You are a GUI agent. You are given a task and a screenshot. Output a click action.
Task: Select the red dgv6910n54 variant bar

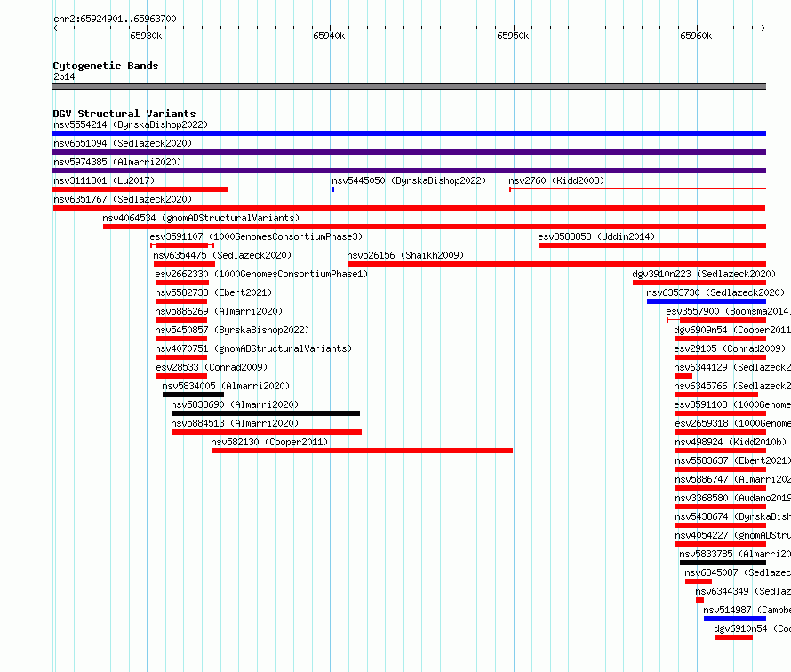733,637
